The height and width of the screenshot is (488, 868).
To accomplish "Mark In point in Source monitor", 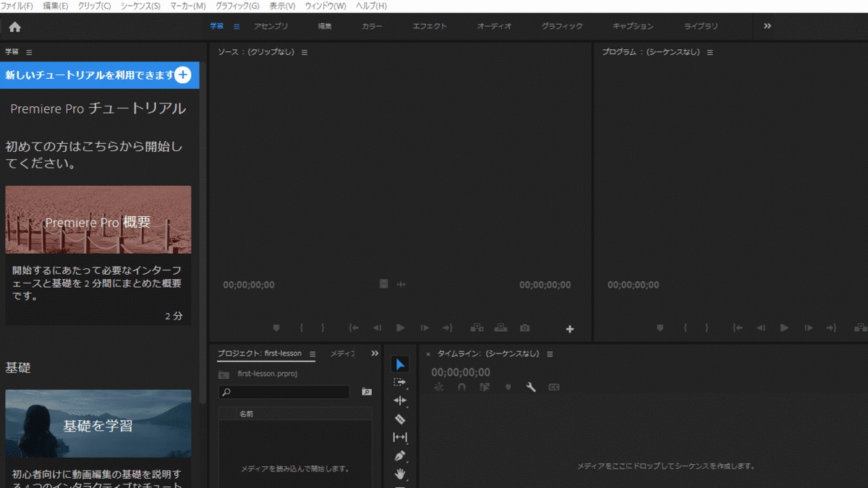I will 302,328.
